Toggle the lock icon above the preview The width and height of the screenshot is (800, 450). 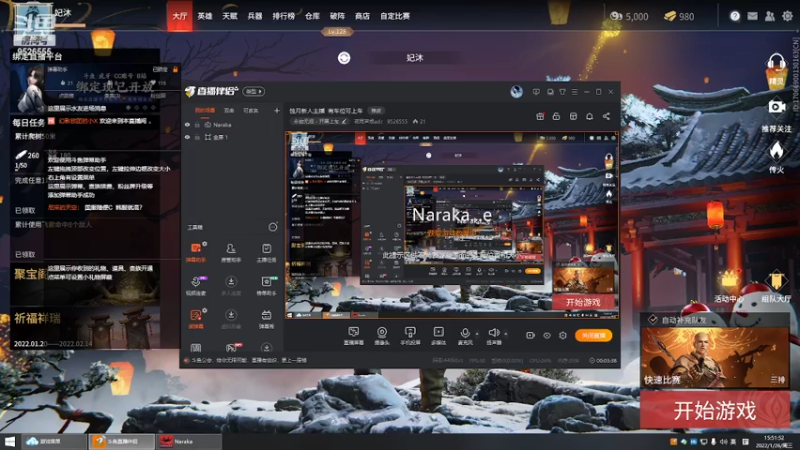pyautogui.click(x=556, y=116)
